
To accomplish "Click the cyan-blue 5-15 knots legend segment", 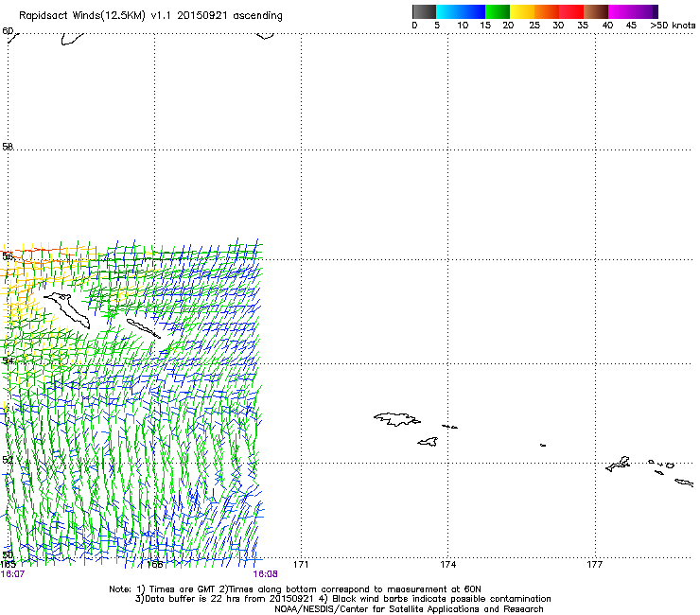I will coord(461,11).
